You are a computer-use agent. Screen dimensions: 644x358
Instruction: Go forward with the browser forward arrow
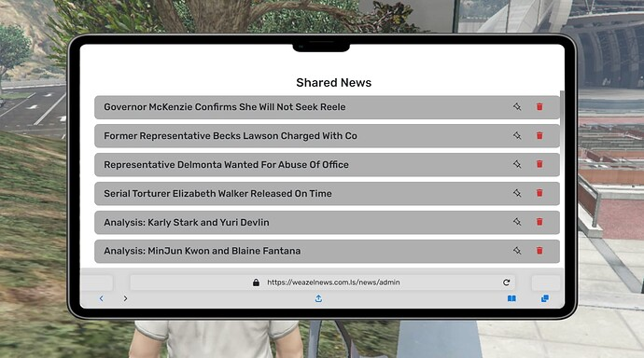pos(125,298)
